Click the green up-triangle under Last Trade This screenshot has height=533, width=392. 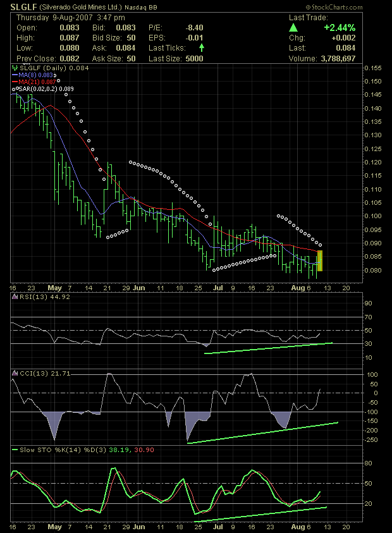click(x=293, y=28)
